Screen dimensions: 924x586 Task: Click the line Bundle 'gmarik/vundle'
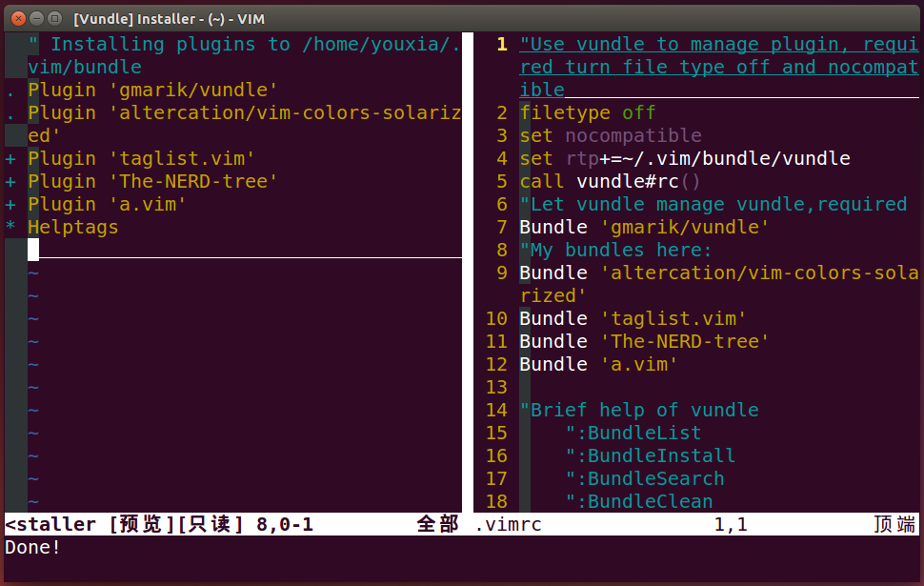point(644,228)
